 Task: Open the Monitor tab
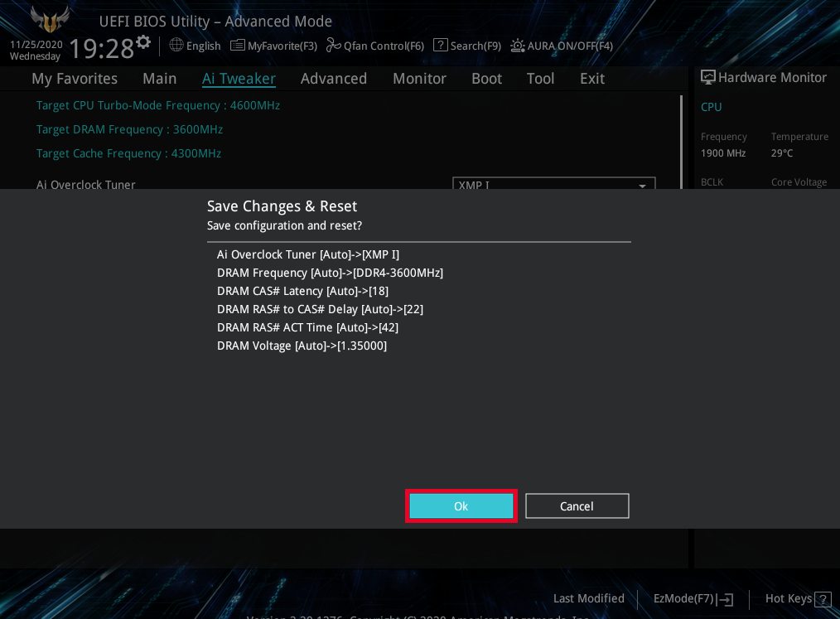[x=419, y=79]
